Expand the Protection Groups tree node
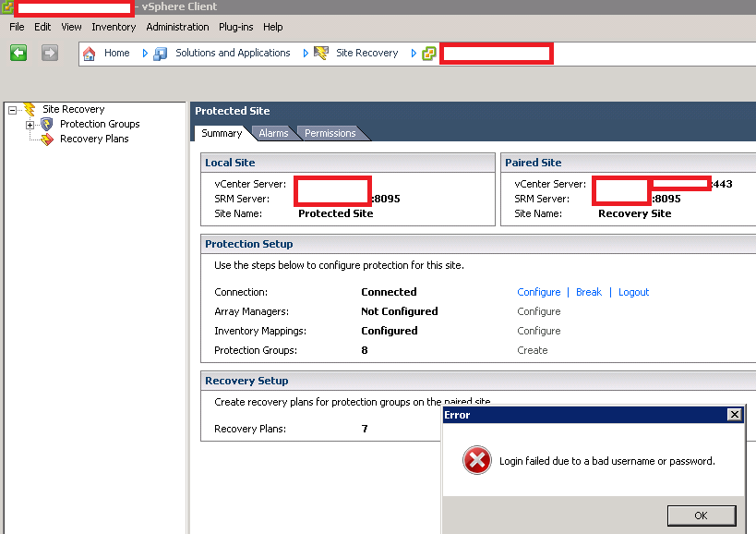Viewport: 756px width, 534px height. 30,125
